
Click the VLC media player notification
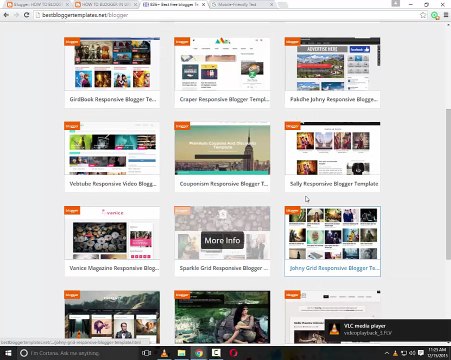click(388, 330)
